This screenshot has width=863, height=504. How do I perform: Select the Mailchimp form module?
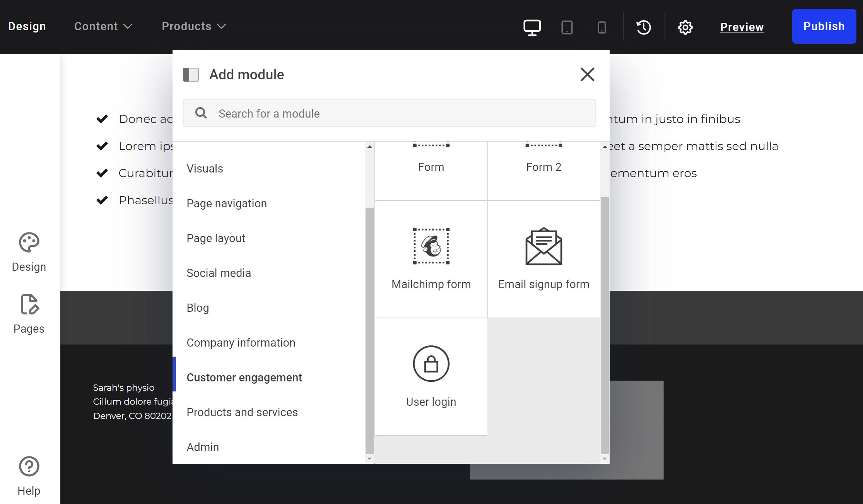(431, 259)
